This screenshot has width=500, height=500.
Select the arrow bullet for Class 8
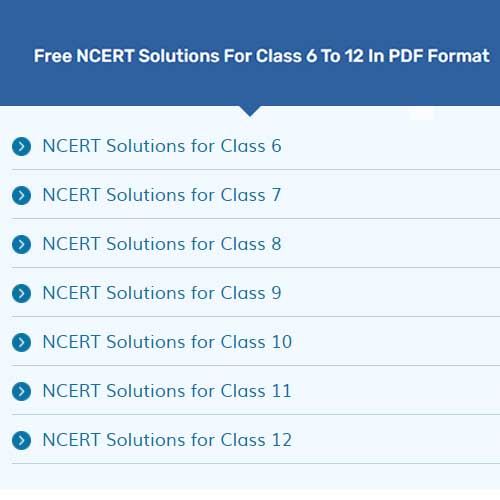pos(21,244)
